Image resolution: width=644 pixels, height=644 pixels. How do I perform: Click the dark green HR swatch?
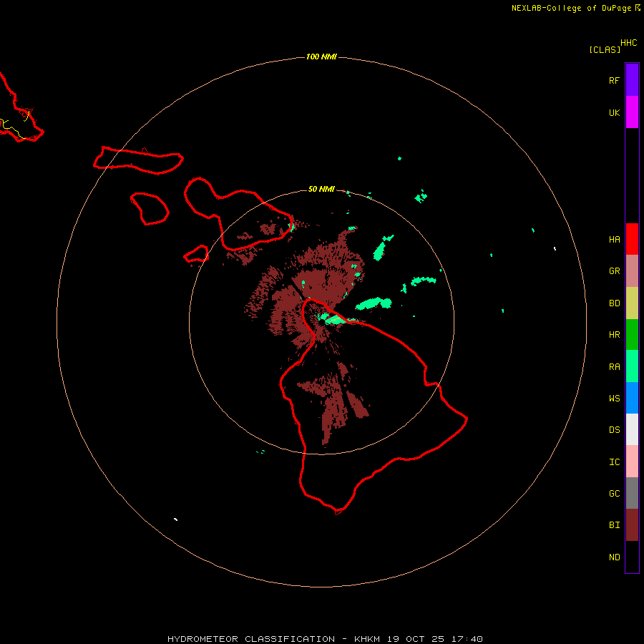632,334
